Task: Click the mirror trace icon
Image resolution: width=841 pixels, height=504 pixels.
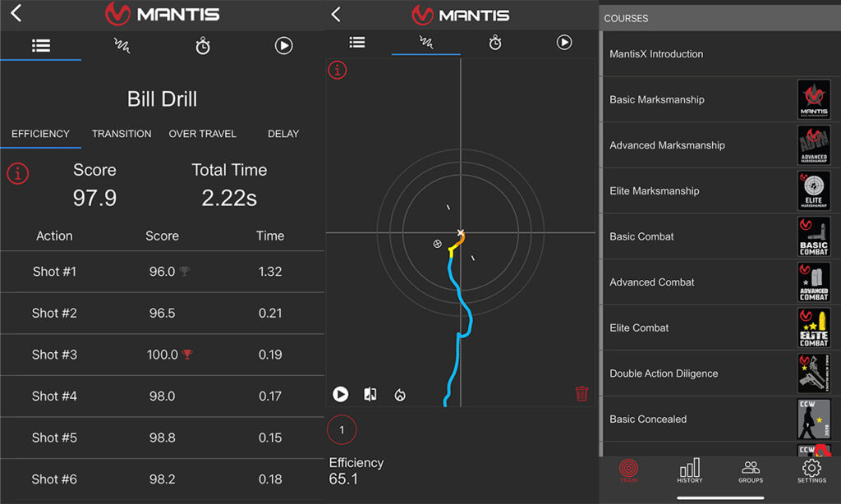Action: coord(370,394)
